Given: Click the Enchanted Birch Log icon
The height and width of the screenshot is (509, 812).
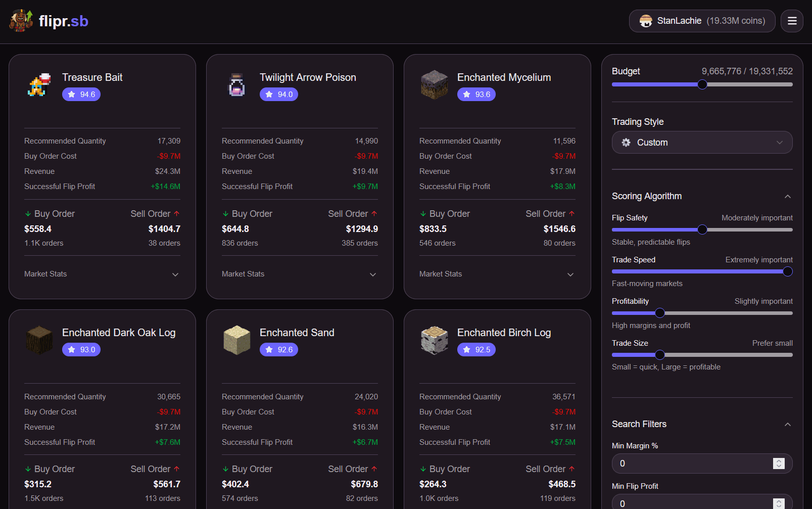Looking at the screenshot, I should pyautogui.click(x=435, y=340).
